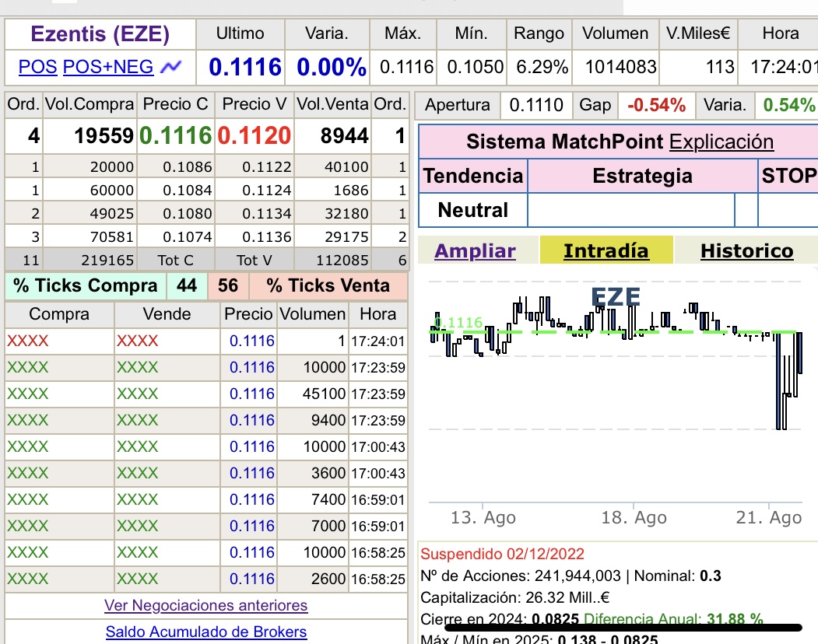Click the bid price 0.1086
Screen dimensions: 818x644
tap(188, 167)
